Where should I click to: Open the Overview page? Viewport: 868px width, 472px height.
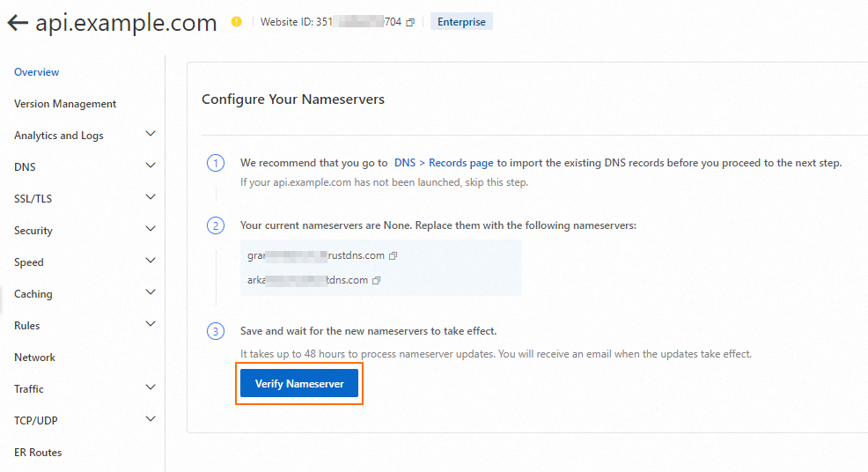click(x=37, y=72)
